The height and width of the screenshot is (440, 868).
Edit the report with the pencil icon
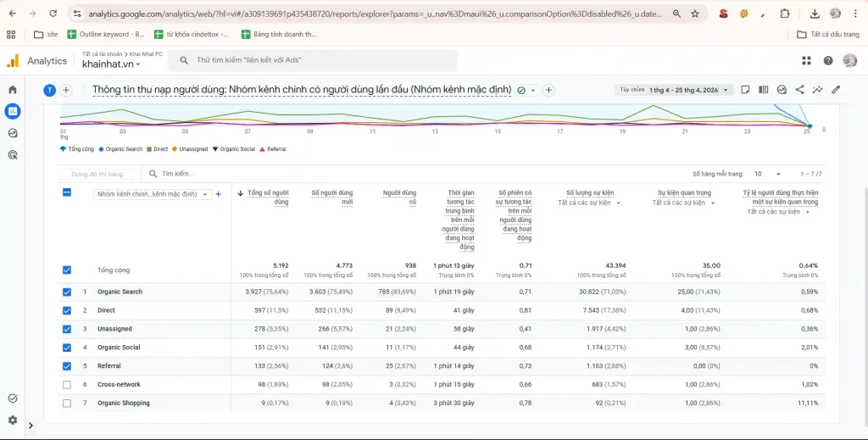click(x=836, y=90)
